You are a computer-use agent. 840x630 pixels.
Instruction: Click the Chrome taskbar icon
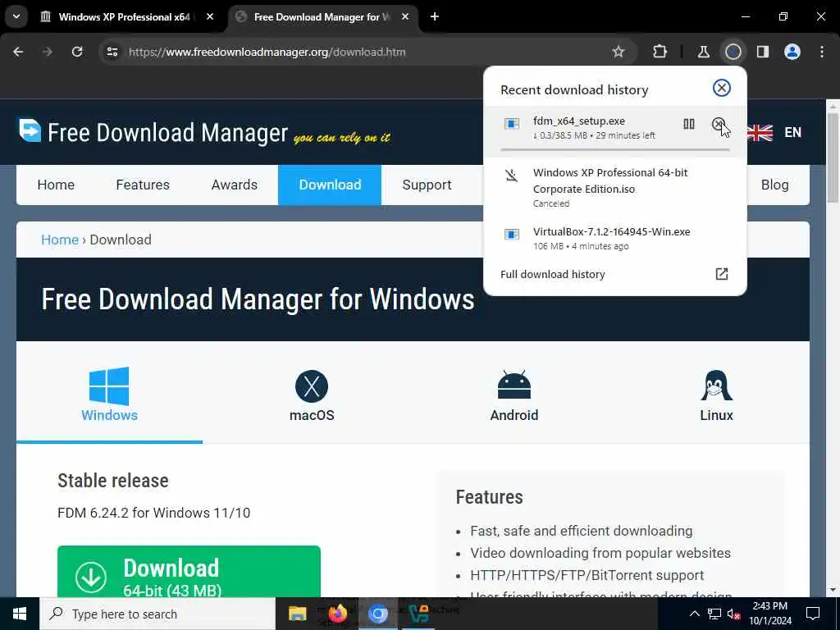(377, 614)
